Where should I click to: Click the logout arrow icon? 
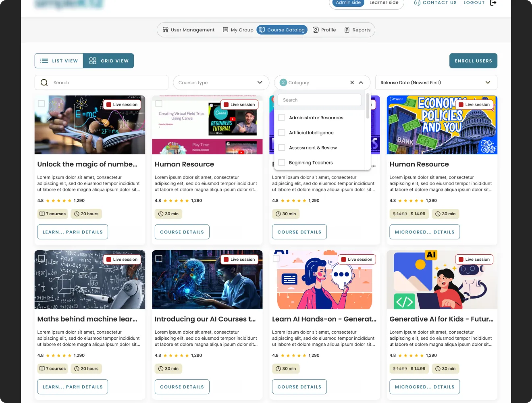[493, 3]
